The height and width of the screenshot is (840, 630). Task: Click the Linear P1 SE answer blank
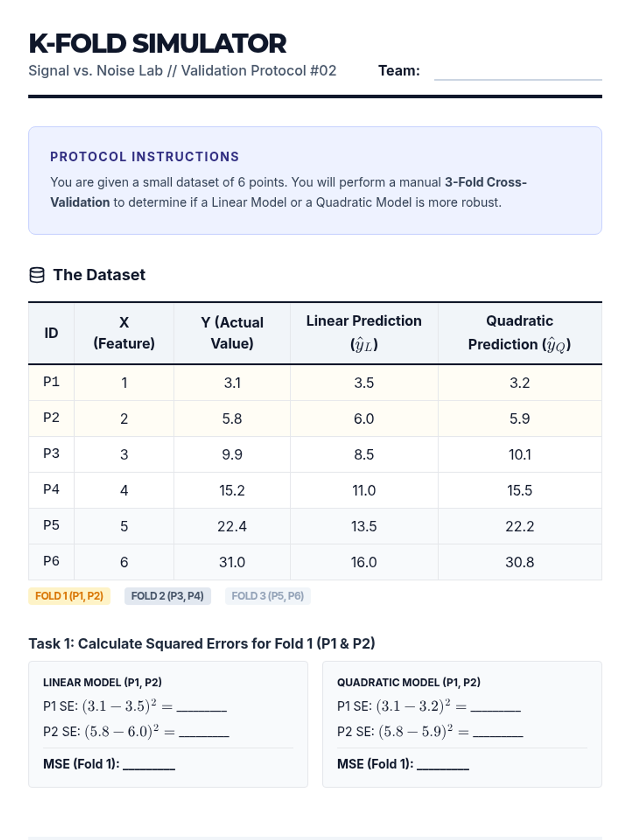coord(202,707)
